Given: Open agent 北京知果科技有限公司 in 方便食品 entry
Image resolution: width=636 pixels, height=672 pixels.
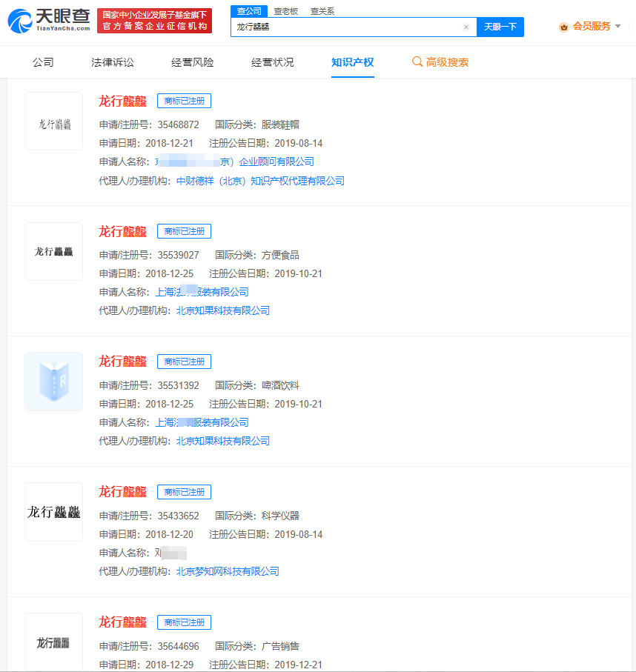Looking at the screenshot, I should (x=223, y=310).
